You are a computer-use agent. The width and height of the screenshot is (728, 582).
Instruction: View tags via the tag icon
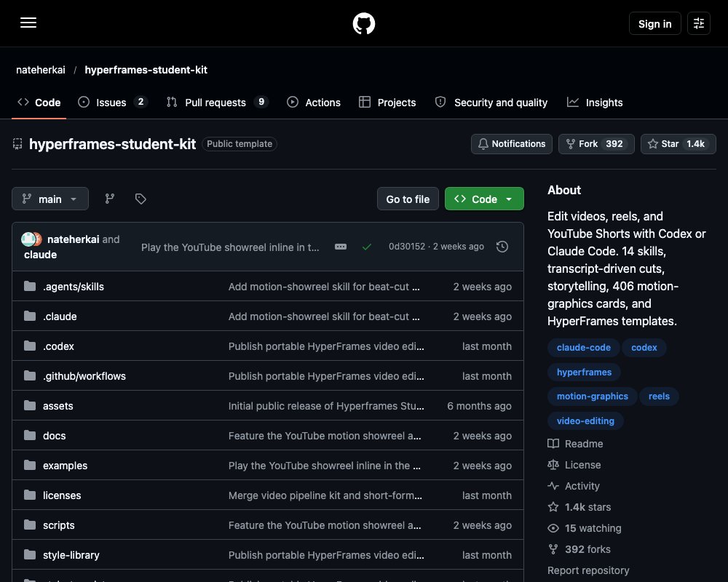141,199
